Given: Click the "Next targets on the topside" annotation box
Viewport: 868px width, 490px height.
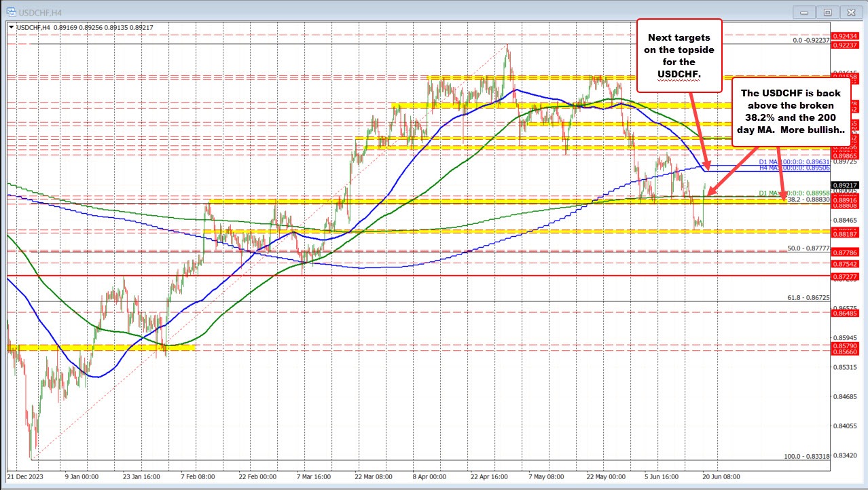Looking at the screenshot, I should pos(678,56).
